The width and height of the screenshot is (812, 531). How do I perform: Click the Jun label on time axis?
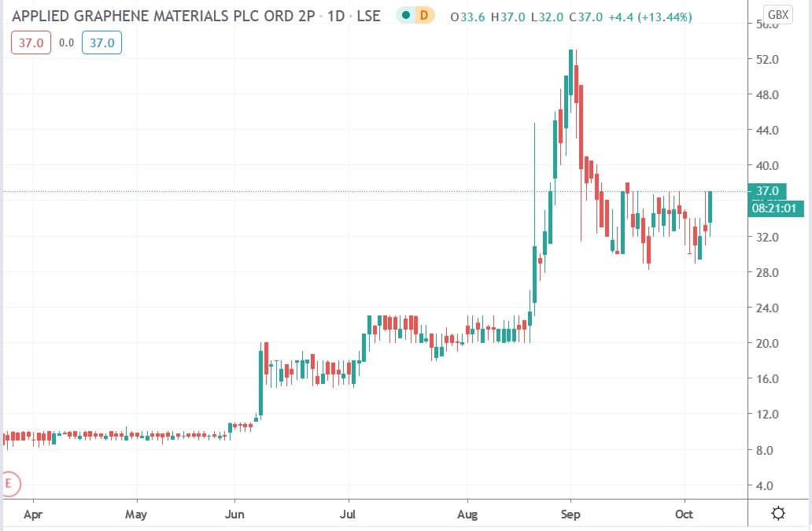coord(234,514)
